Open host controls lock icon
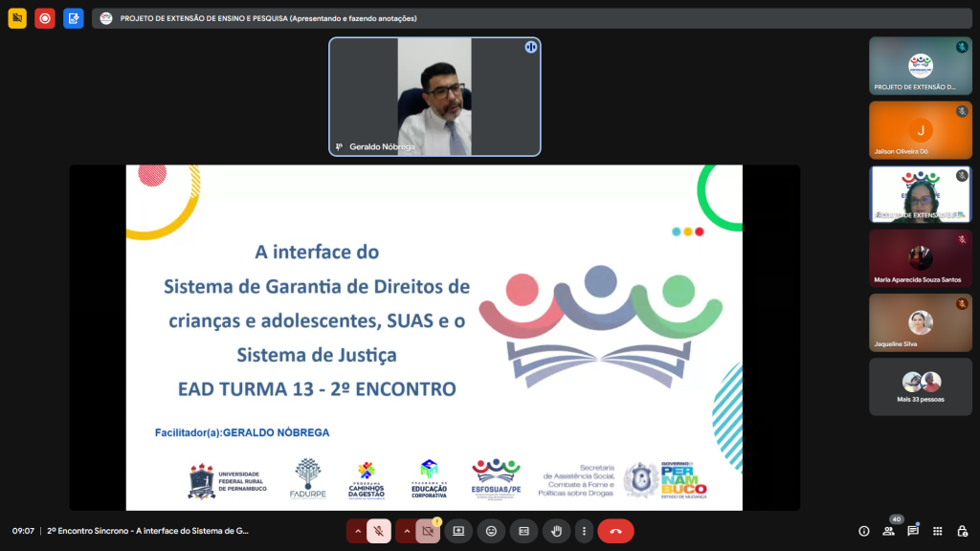 coord(962,531)
